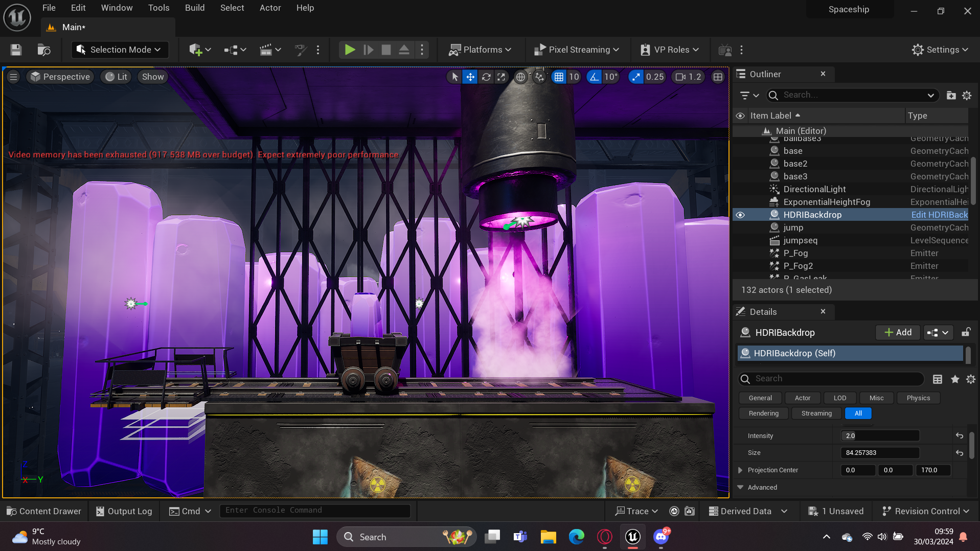Open the viewport options hamburger menu
The height and width of the screenshot is (551, 980).
(13, 77)
